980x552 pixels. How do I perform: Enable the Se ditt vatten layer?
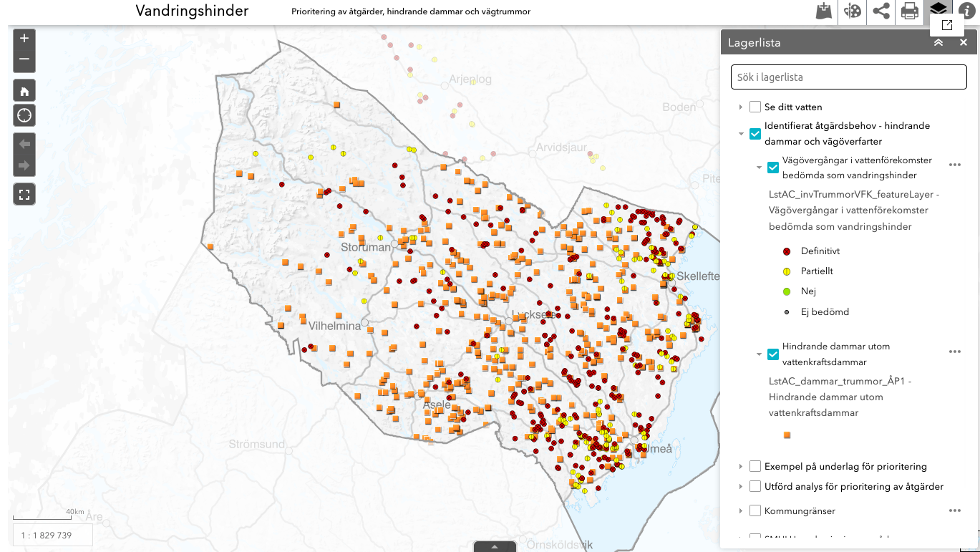[x=755, y=107]
